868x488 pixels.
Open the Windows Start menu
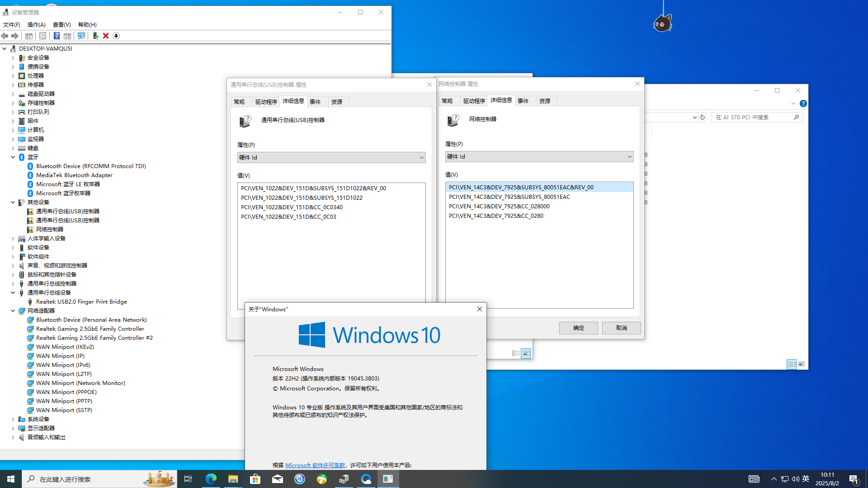point(11,479)
